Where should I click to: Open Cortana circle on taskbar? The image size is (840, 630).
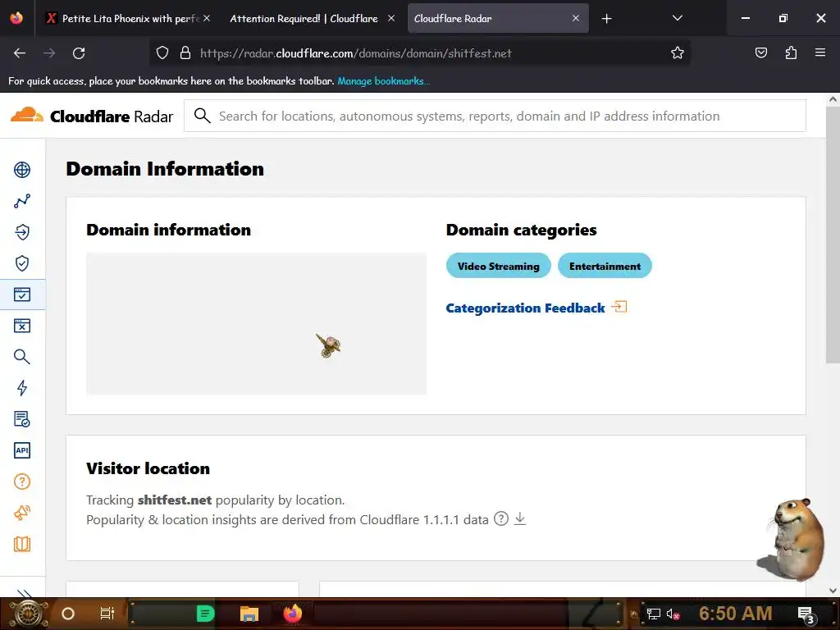[68, 614]
